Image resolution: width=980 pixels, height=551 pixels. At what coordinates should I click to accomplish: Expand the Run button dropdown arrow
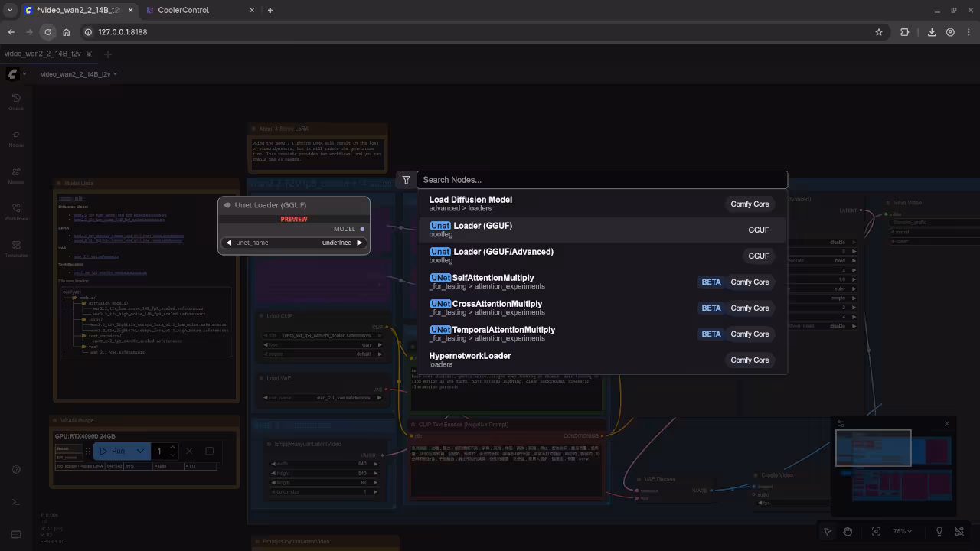pos(140,451)
